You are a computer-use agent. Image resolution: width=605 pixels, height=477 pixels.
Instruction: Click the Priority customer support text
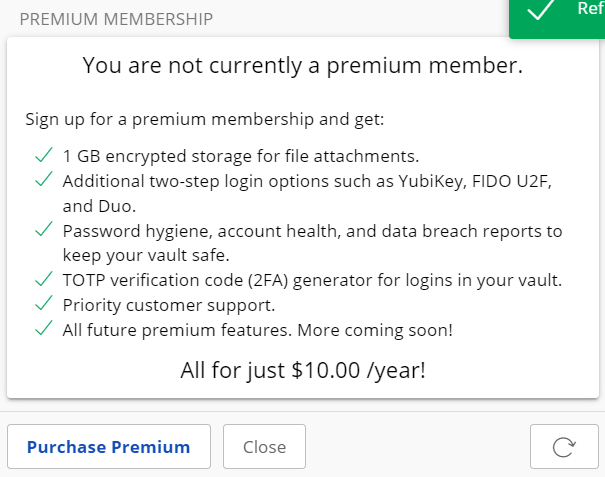coord(169,305)
